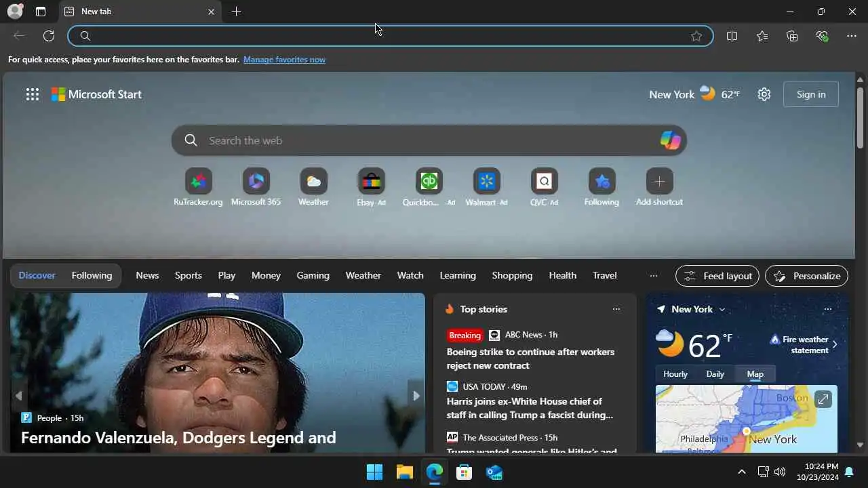Click Manage favorites now link

[x=284, y=60]
